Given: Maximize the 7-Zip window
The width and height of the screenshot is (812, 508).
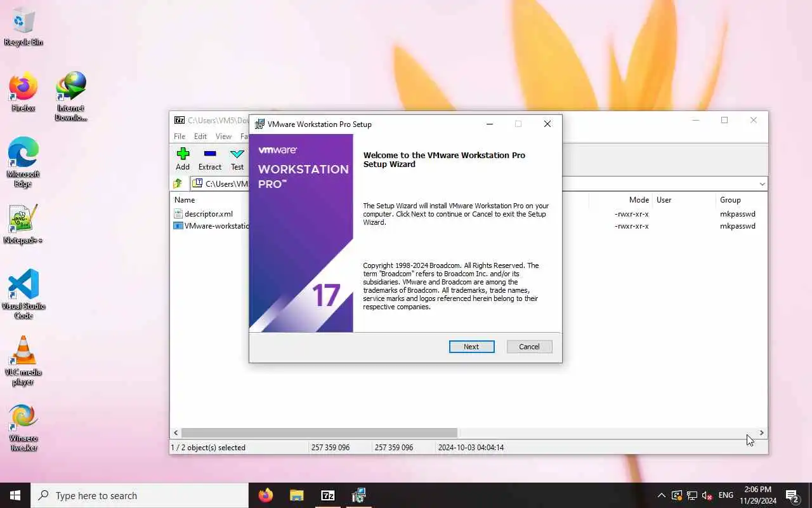Looking at the screenshot, I should click(x=724, y=120).
